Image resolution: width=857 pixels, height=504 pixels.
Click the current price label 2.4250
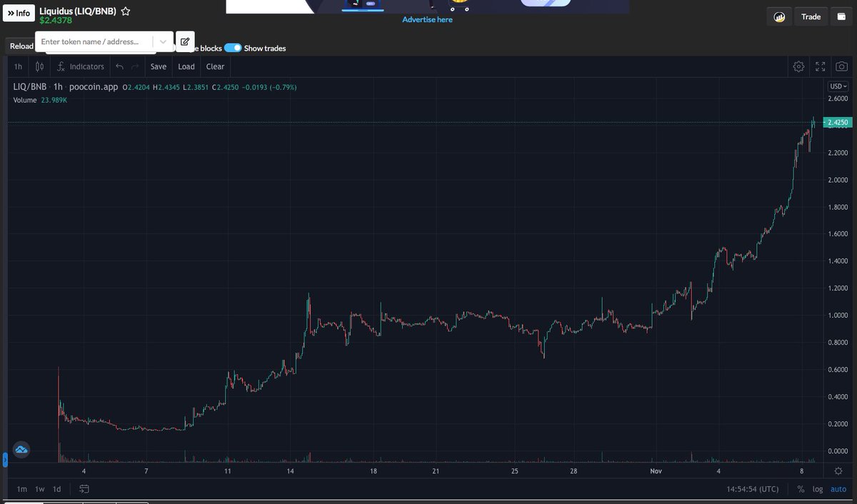(x=836, y=123)
